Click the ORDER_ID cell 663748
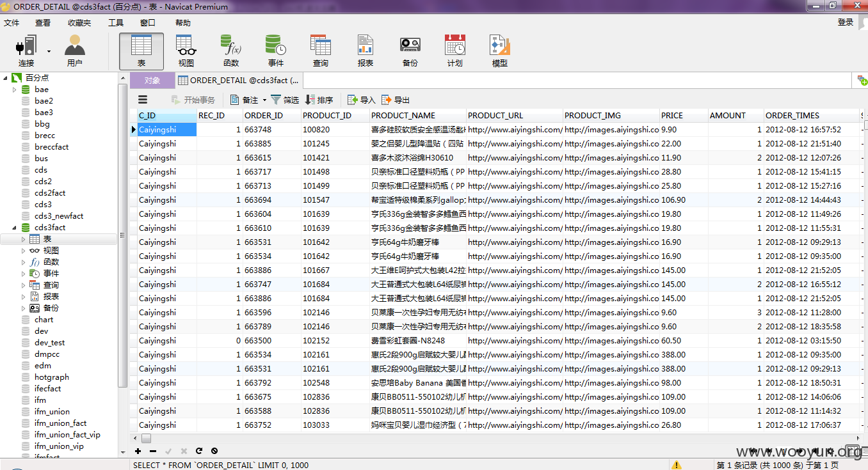 click(x=272, y=130)
